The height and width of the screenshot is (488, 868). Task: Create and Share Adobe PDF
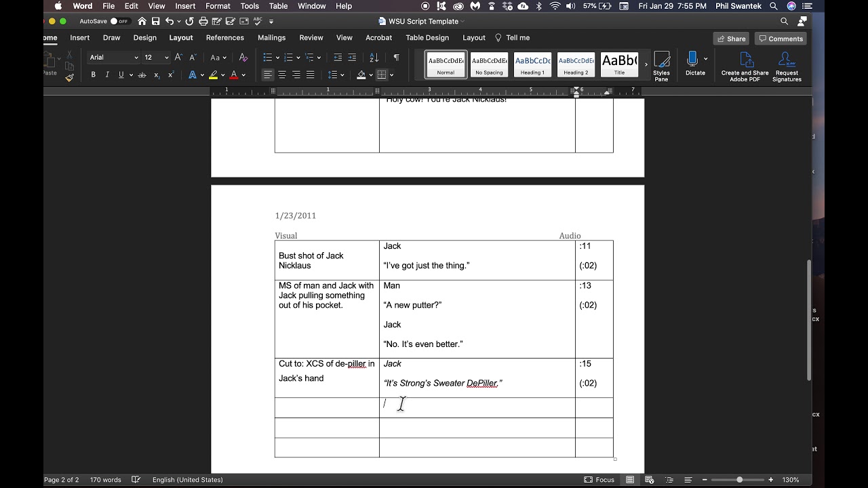pos(745,66)
